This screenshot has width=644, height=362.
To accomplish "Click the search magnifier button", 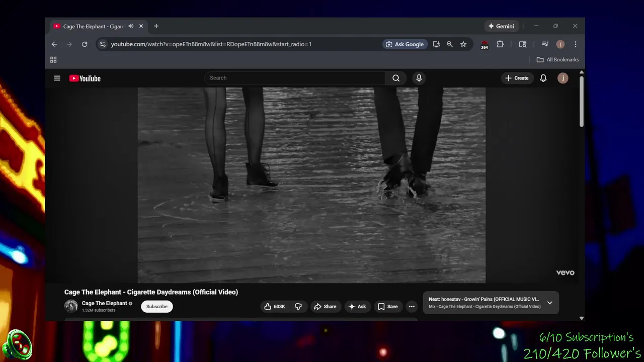I will coord(396,78).
